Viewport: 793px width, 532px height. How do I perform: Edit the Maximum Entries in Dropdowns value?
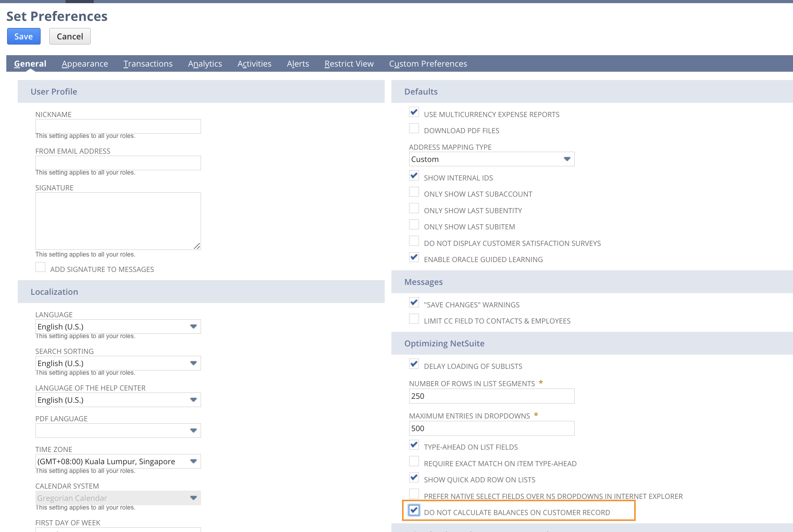click(x=491, y=428)
